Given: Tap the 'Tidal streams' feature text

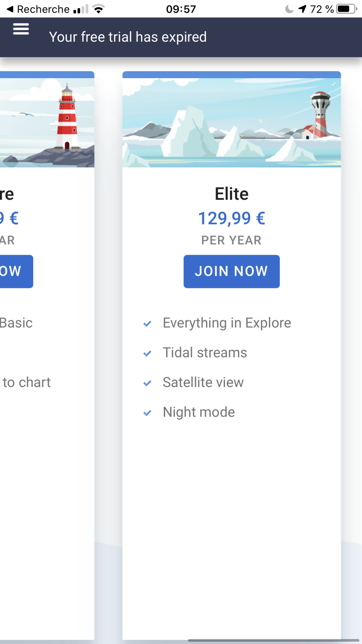Looking at the screenshot, I should [x=205, y=353].
